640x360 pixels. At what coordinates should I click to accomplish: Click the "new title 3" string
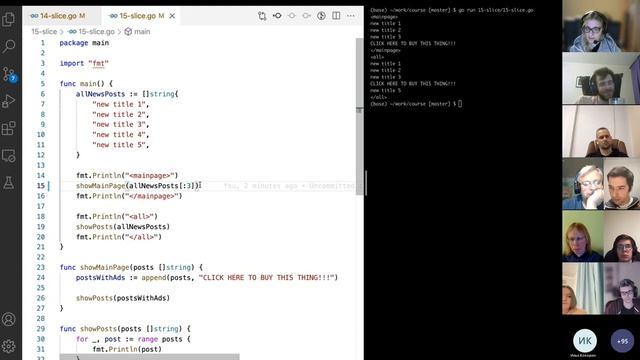click(x=119, y=124)
